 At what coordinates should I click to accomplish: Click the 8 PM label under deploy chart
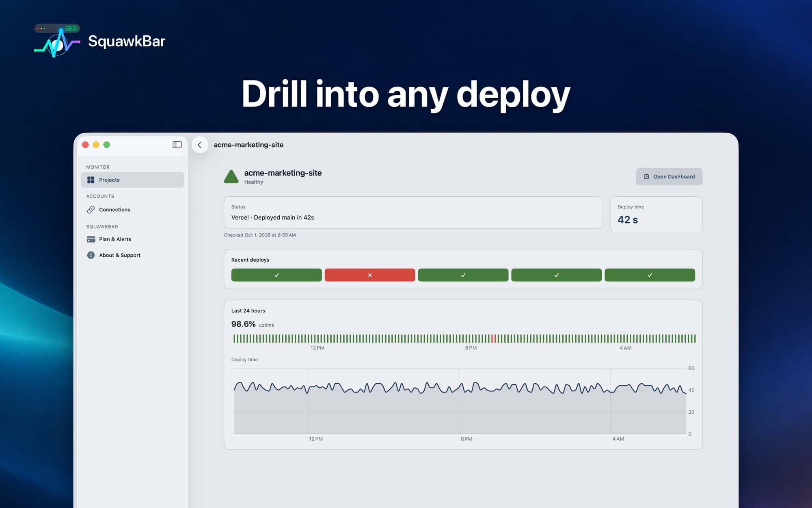point(466,439)
